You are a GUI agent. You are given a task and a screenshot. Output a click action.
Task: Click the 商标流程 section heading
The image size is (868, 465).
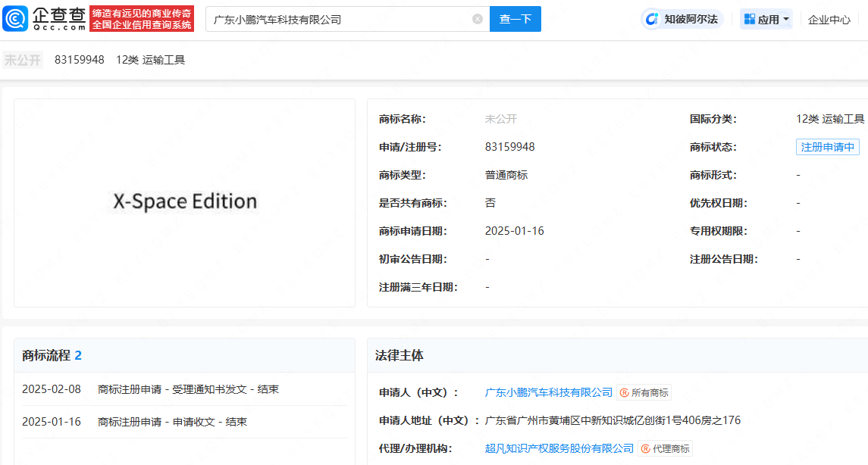[52, 355]
